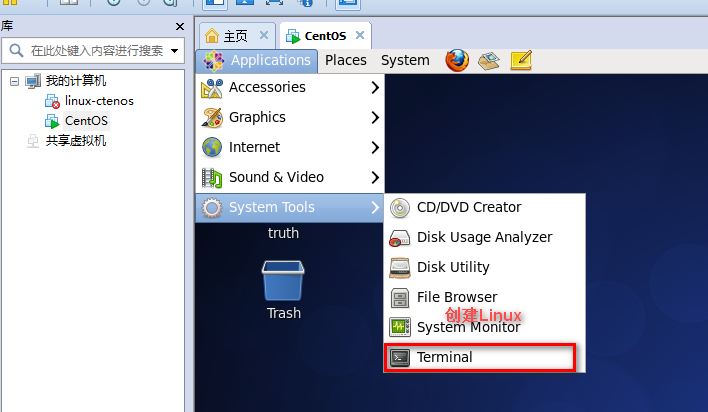Viewport: 708px width, 412px height.
Task: Click the 'truth' desktop label
Action: (x=283, y=233)
